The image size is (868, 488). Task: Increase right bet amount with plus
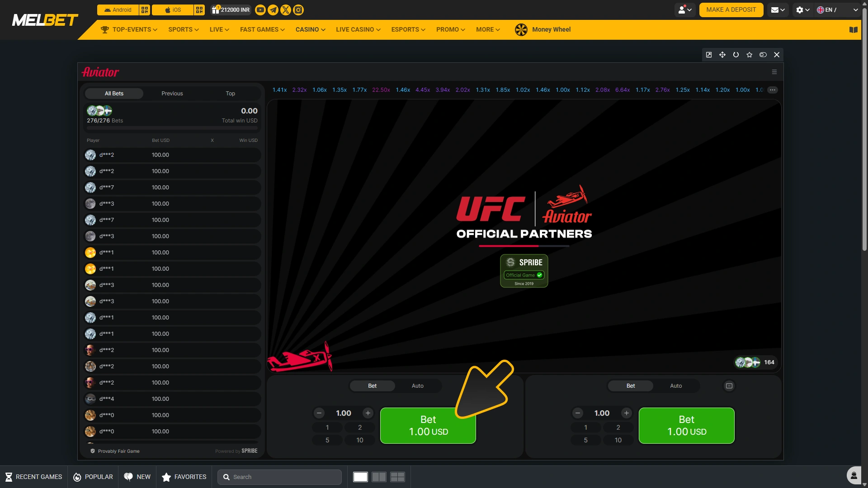[x=627, y=413]
